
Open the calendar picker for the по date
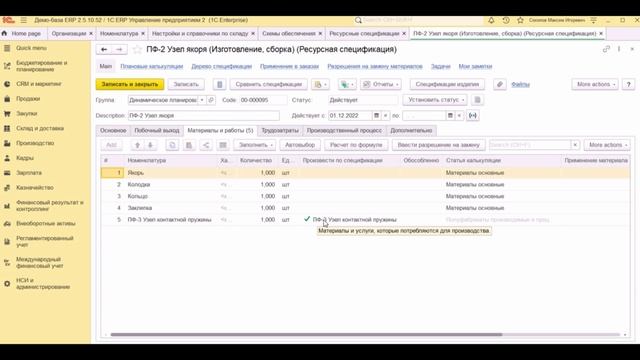(450, 116)
